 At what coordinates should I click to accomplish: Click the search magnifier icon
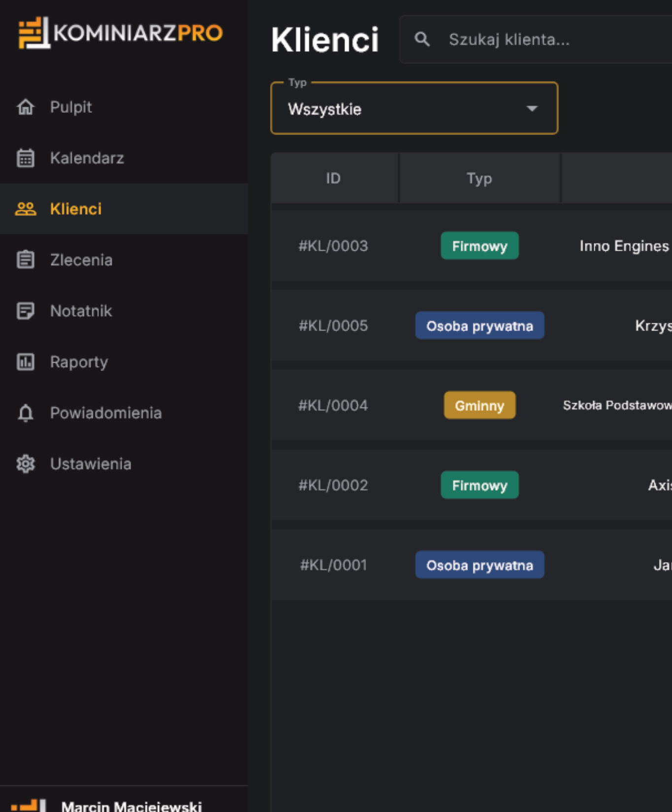pos(422,39)
